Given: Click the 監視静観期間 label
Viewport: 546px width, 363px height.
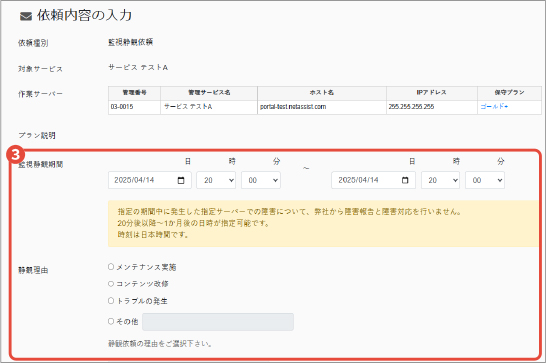Looking at the screenshot, I should (x=40, y=164).
